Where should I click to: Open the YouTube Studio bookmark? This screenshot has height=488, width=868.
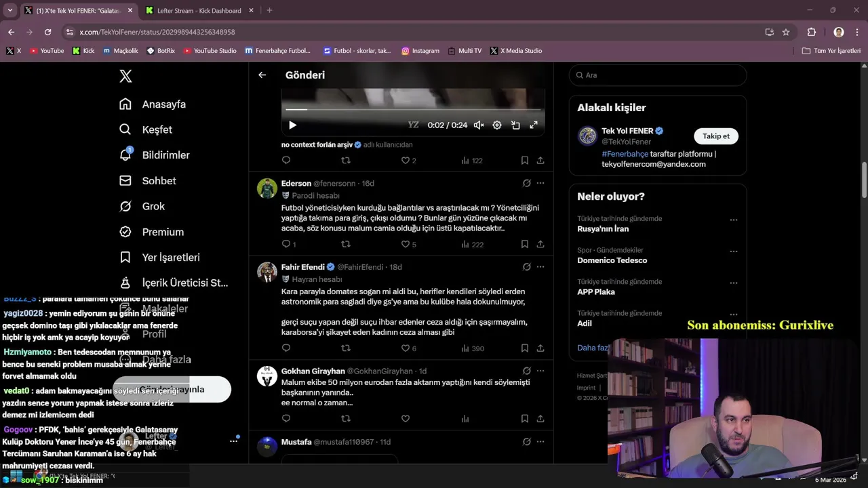[x=210, y=51]
